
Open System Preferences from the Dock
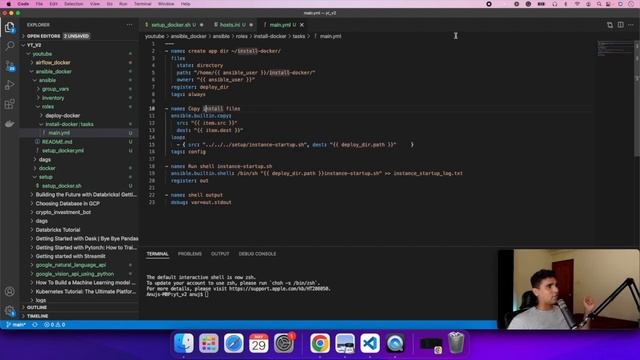(284, 343)
